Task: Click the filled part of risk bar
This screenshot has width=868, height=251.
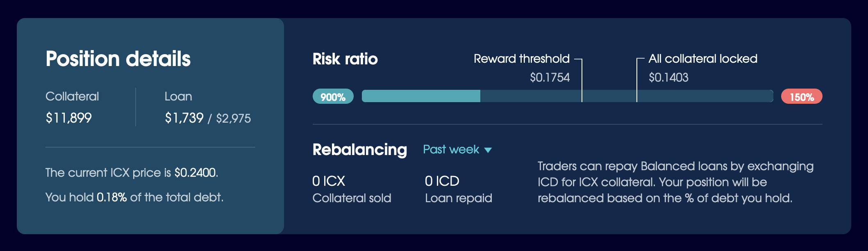Action: [x=421, y=96]
